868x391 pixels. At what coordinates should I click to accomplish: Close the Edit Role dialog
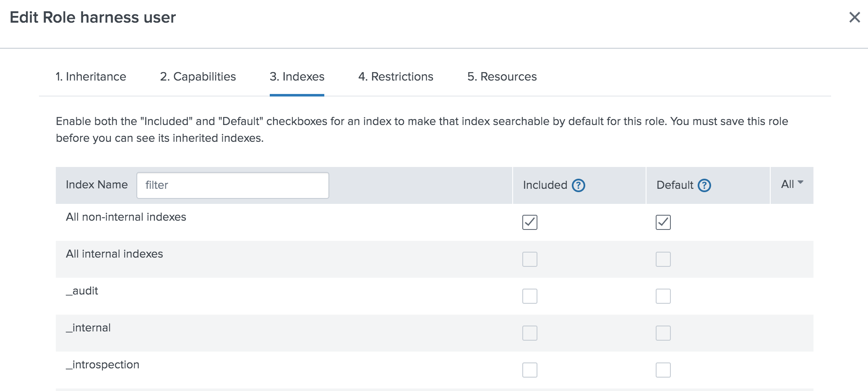(x=854, y=17)
